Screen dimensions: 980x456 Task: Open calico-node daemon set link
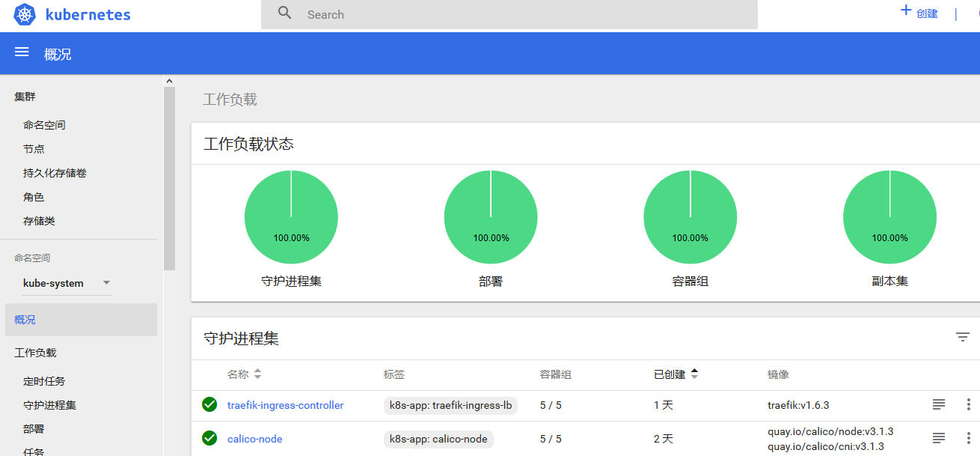pos(255,439)
